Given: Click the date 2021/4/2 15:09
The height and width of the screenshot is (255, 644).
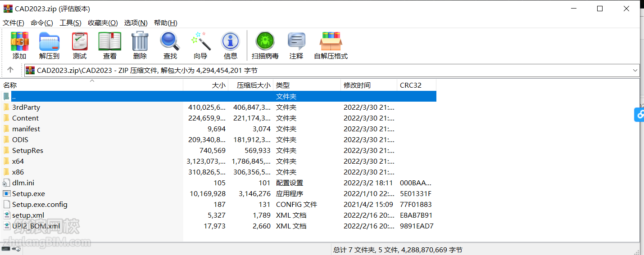Looking at the screenshot, I should (368, 204).
